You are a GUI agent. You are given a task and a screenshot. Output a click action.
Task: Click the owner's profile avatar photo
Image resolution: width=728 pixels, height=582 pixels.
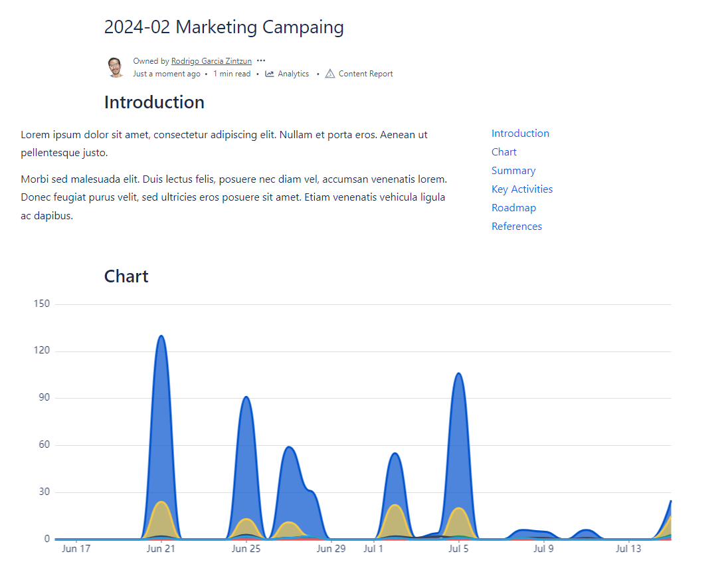pyautogui.click(x=116, y=67)
